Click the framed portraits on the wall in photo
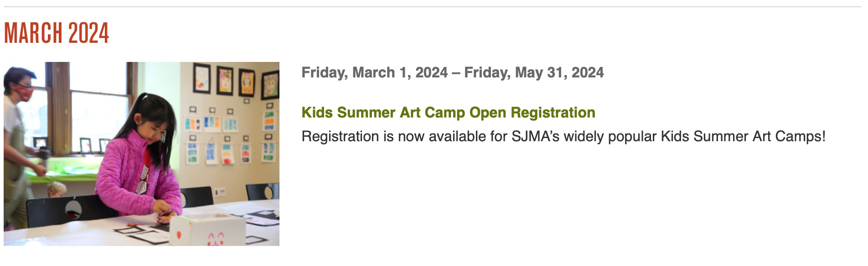The width and height of the screenshot is (868, 266). click(x=236, y=82)
